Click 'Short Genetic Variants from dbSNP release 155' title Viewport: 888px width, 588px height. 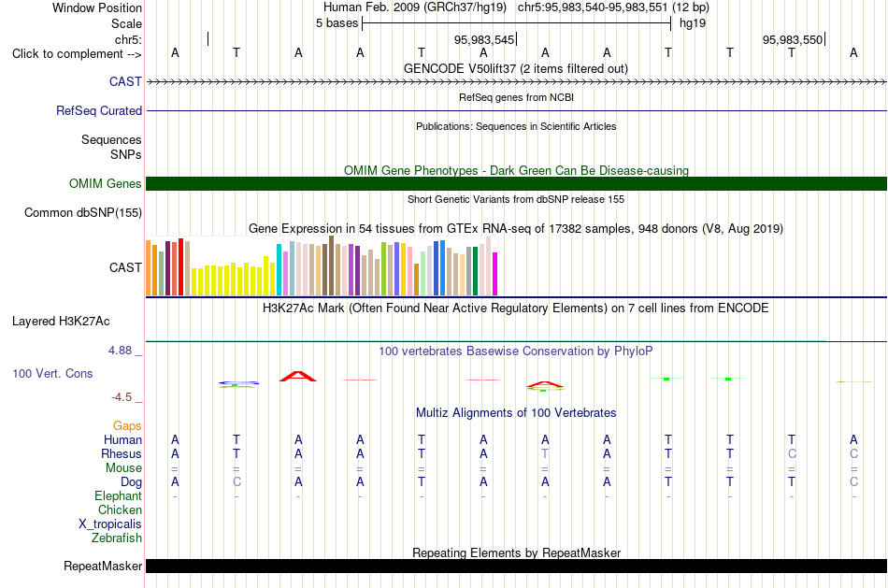point(516,199)
